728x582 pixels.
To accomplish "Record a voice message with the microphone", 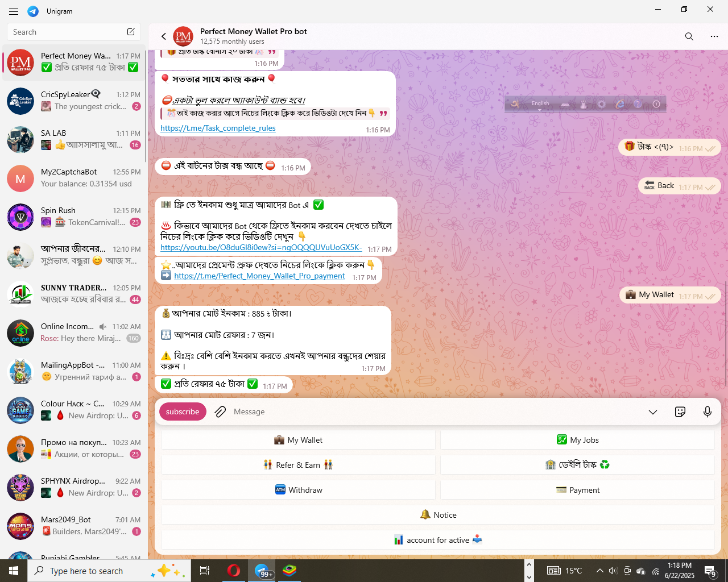I will coord(708,411).
